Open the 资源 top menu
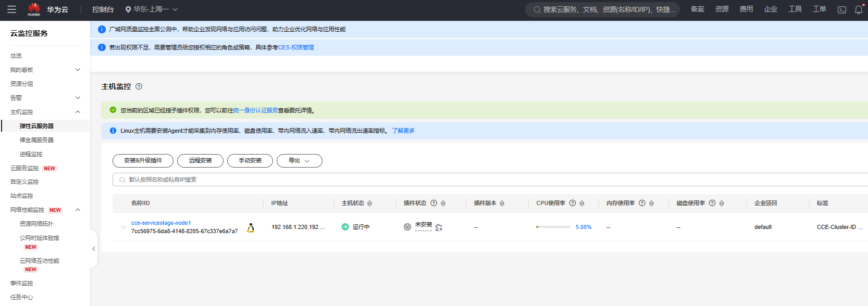Image resolution: width=868 pixels, height=306 pixels. pyautogui.click(x=722, y=9)
